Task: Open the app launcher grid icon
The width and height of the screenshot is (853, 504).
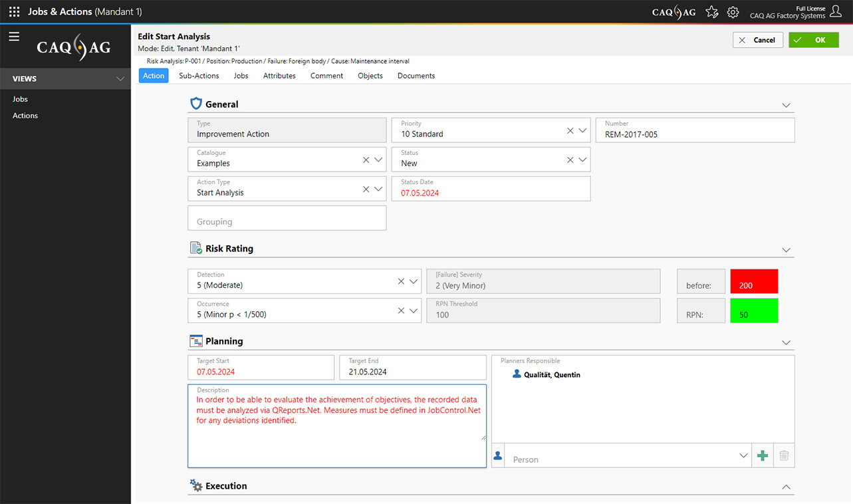Action: [x=14, y=12]
